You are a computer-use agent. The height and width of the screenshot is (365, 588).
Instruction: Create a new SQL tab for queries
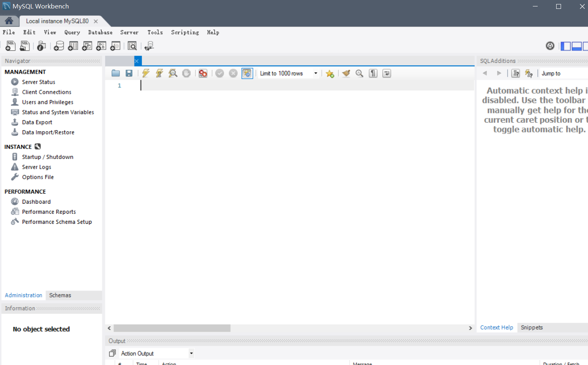coord(10,46)
